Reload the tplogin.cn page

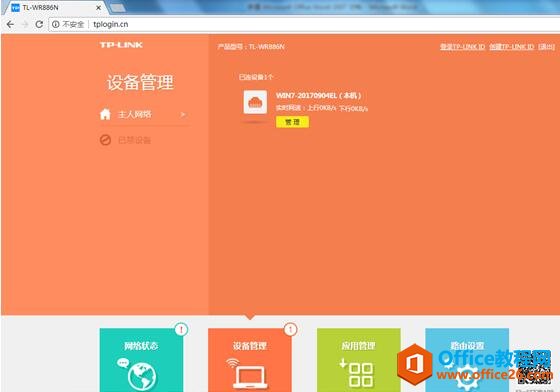pyautogui.click(x=39, y=24)
